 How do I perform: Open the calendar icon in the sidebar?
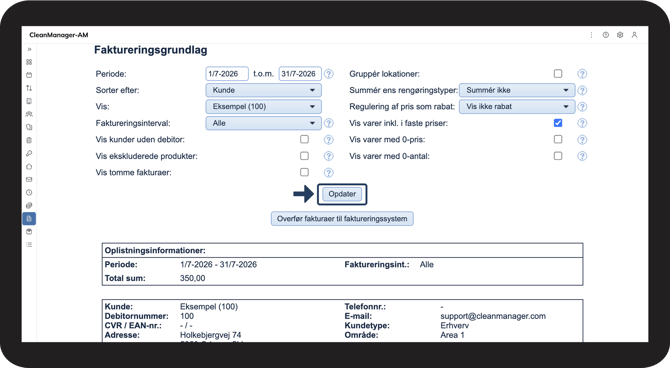pos(29,75)
